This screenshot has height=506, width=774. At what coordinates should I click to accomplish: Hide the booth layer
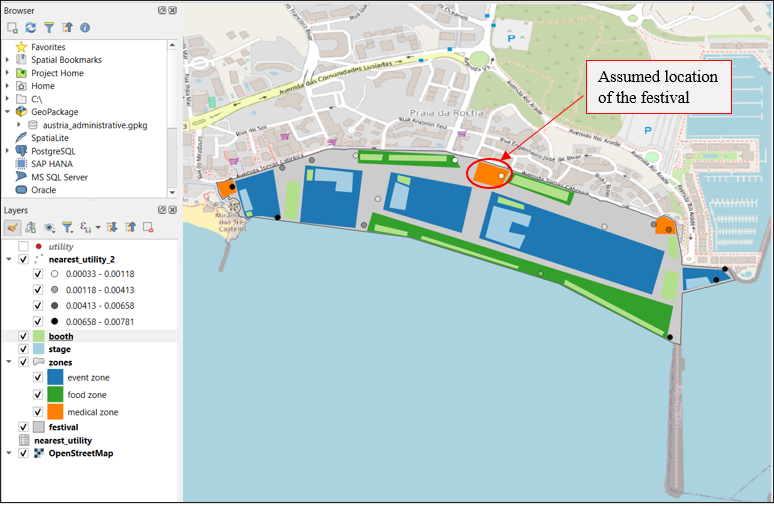point(24,337)
